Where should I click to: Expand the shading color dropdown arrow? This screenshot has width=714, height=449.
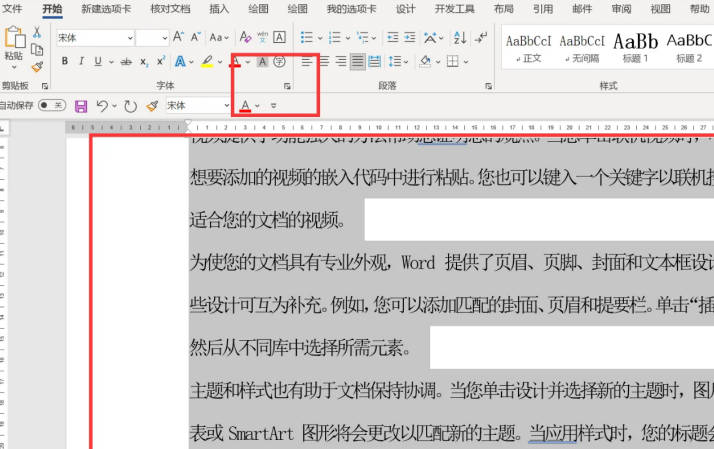tap(438, 62)
